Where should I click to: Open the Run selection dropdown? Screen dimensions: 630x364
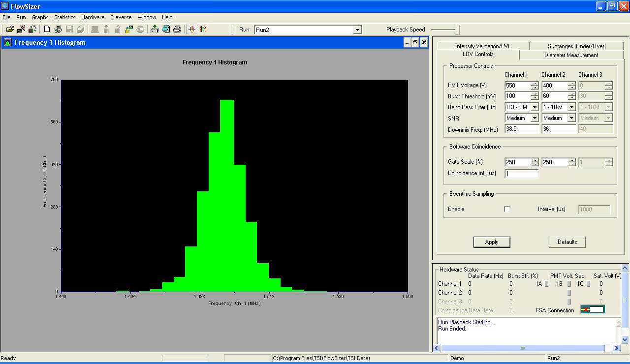357,30
